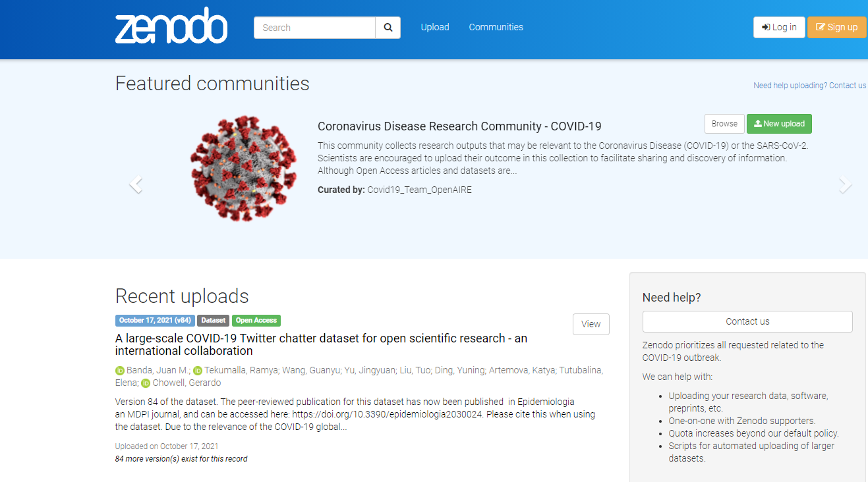This screenshot has height=482, width=868.
Task: Show next featured community with right arrow
Action: pyautogui.click(x=846, y=185)
